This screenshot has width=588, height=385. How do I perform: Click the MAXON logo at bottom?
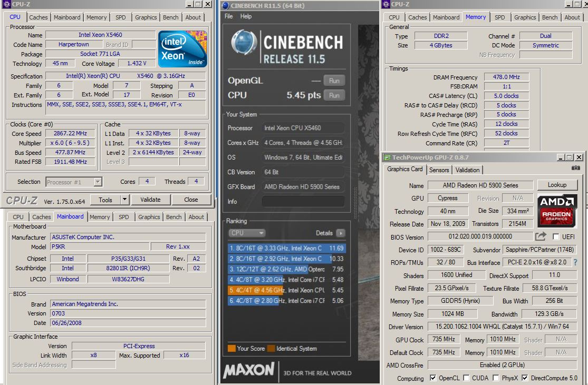pos(248,371)
